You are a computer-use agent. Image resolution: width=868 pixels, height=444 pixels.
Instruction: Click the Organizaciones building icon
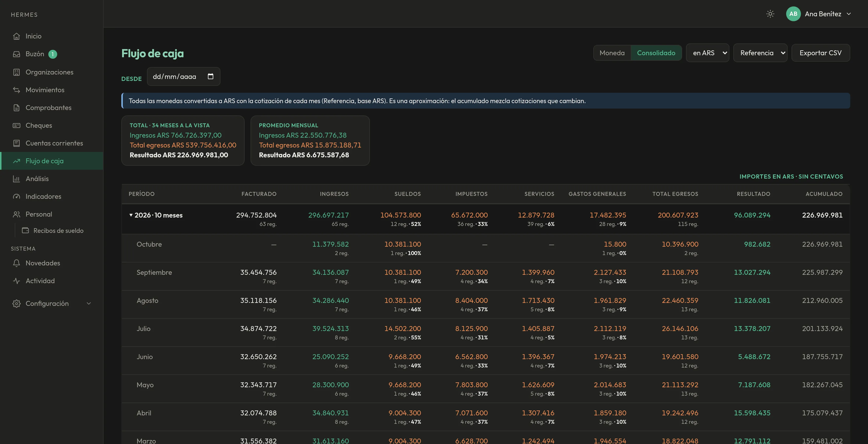(x=17, y=72)
